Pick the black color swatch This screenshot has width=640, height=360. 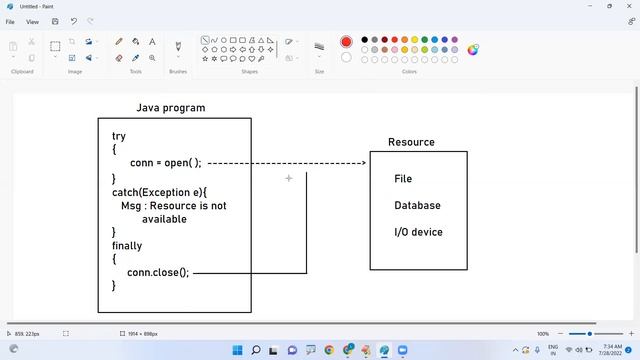coord(364,40)
